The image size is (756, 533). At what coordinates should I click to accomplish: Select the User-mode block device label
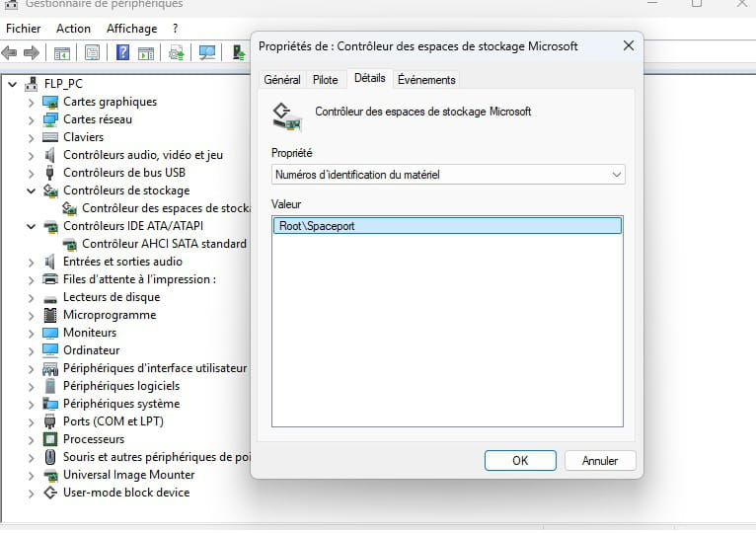coord(126,493)
